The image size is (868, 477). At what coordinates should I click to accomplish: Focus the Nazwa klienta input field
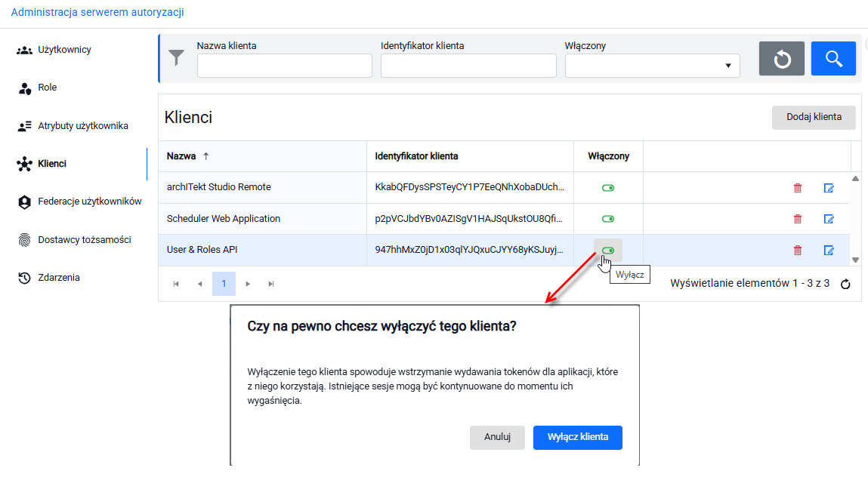(x=285, y=66)
